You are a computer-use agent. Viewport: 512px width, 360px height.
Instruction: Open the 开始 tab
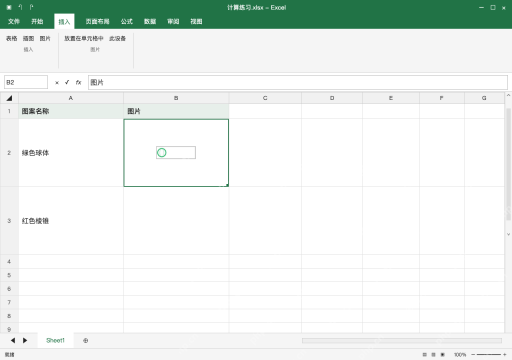click(x=37, y=22)
